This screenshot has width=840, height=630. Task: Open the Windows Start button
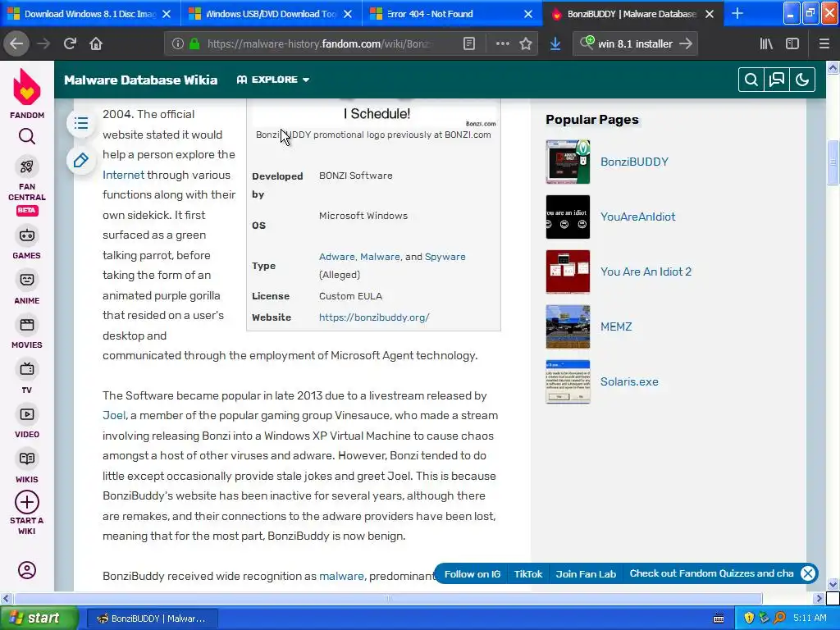click(39, 619)
